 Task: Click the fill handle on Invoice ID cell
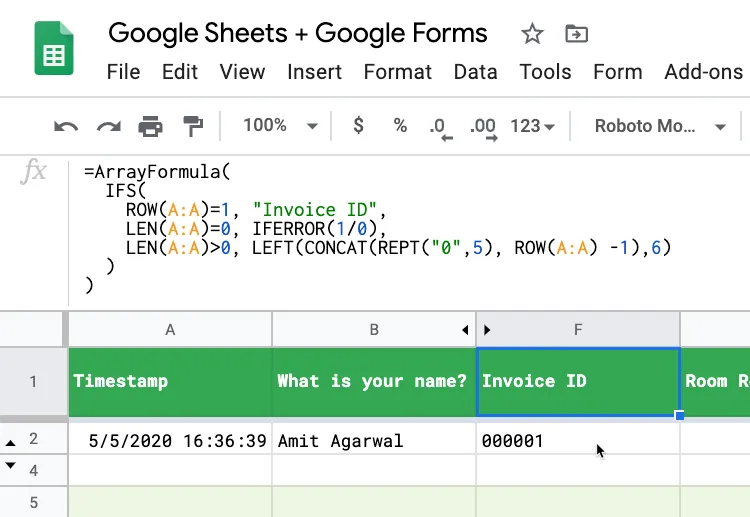[680, 416]
